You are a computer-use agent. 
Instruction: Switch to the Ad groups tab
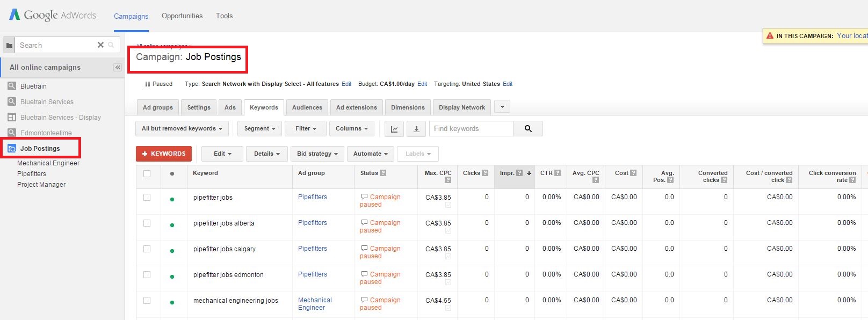[x=158, y=107]
